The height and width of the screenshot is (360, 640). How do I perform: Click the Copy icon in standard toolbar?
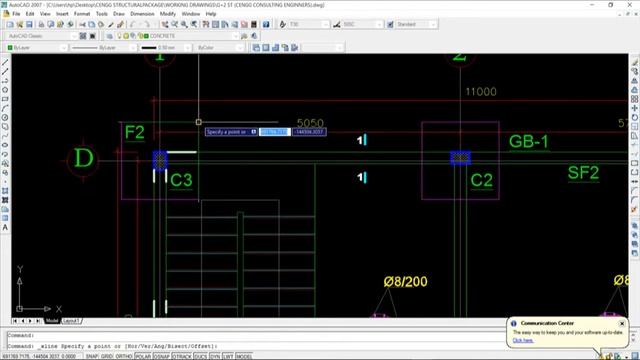91,24
